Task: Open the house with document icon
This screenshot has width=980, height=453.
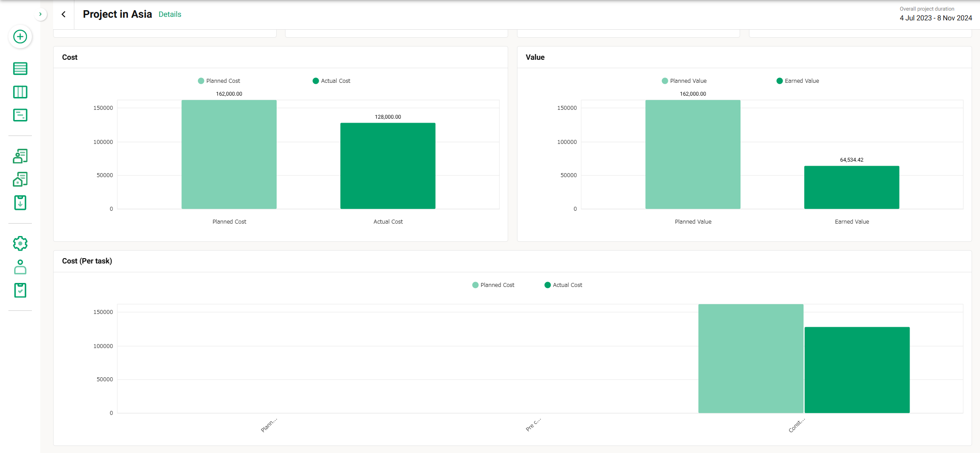Action: click(x=20, y=179)
